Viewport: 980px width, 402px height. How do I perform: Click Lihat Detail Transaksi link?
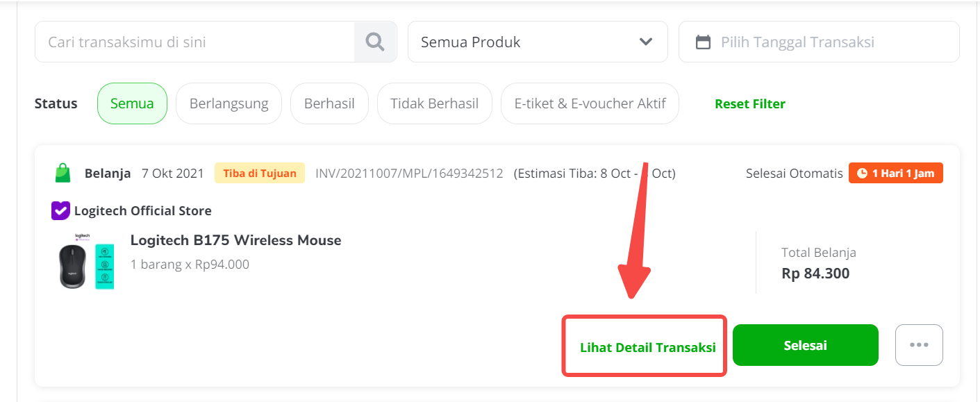click(648, 348)
